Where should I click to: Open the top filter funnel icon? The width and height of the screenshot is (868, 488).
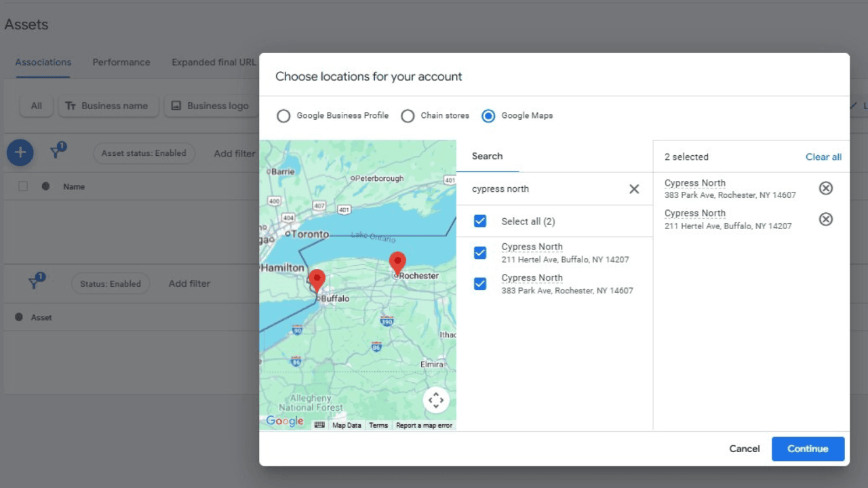point(58,152)
